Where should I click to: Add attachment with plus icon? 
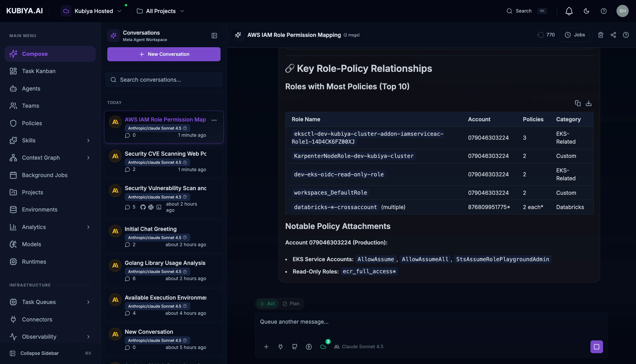(266, 347)
